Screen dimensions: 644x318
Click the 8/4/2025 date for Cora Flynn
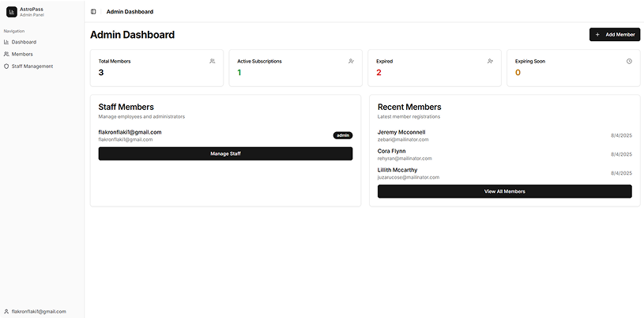point(621,155)
